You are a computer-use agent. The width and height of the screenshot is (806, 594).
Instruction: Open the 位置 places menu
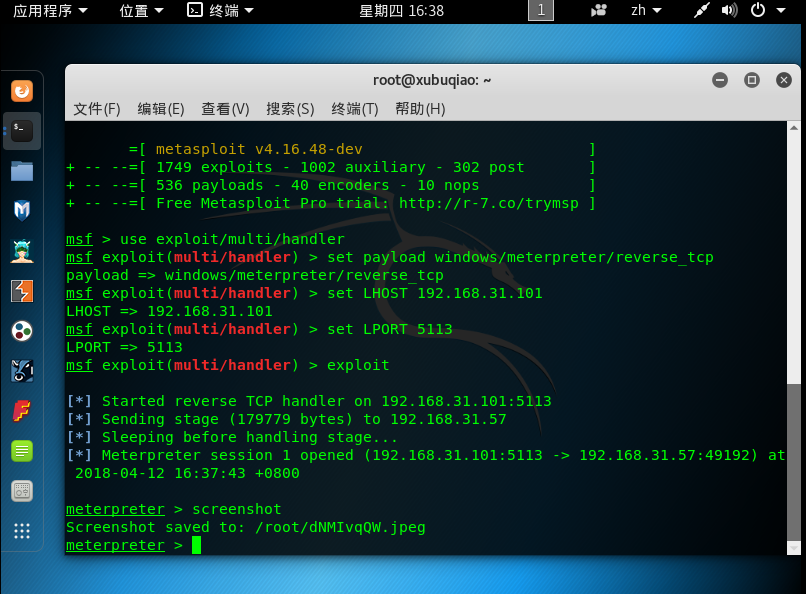(141, 11)
